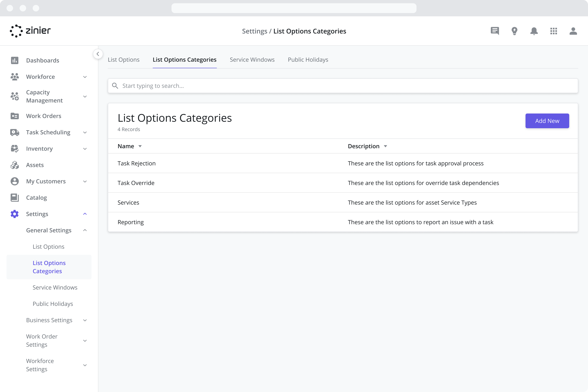Click the user profile icon

click(573, 31)
